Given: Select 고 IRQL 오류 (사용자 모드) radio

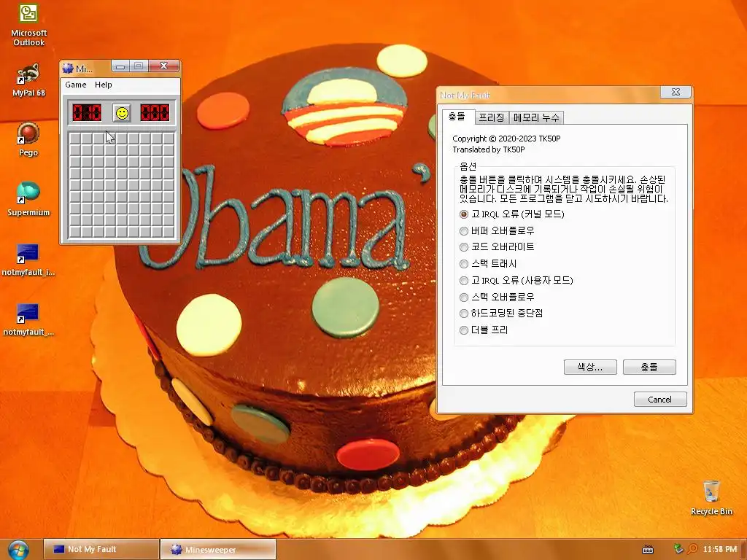Looking at the screenshot, I should pos(463,281).
